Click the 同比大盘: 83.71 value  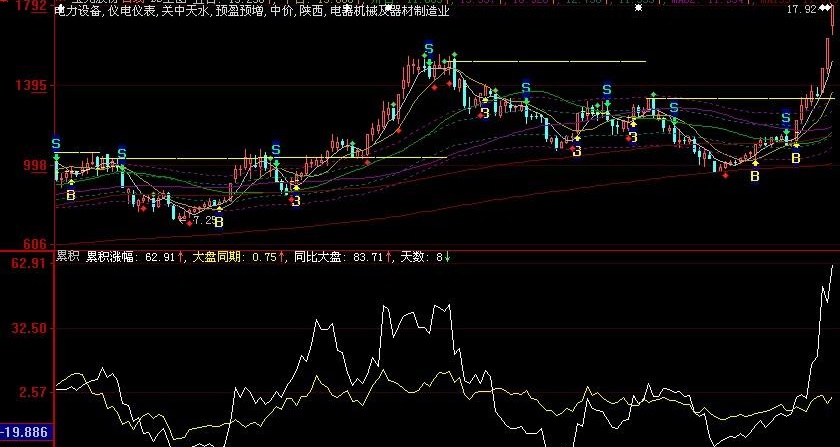pyautogui.click(x=339, y=257)
